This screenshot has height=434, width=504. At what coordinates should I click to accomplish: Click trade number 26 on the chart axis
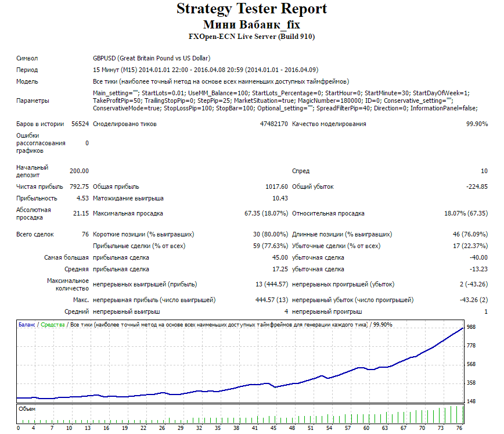[162, 428]
